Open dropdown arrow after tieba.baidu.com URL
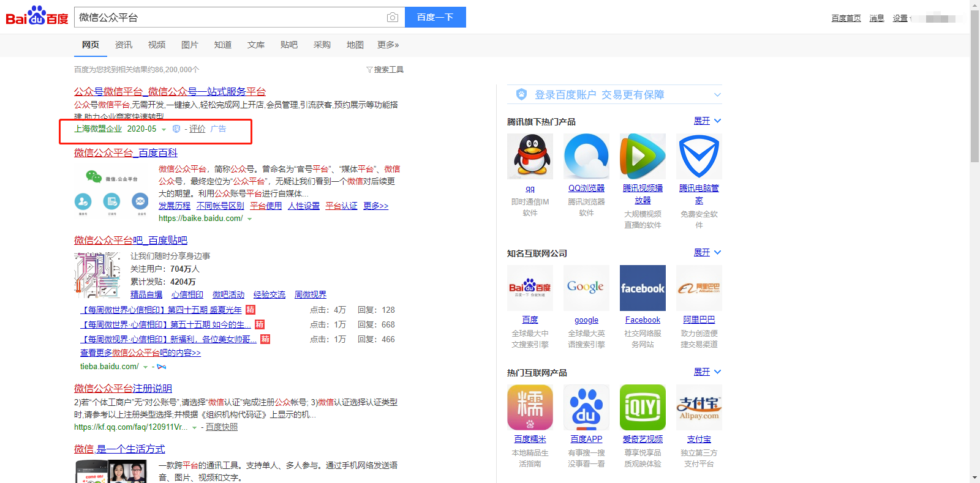 (145, 367)
